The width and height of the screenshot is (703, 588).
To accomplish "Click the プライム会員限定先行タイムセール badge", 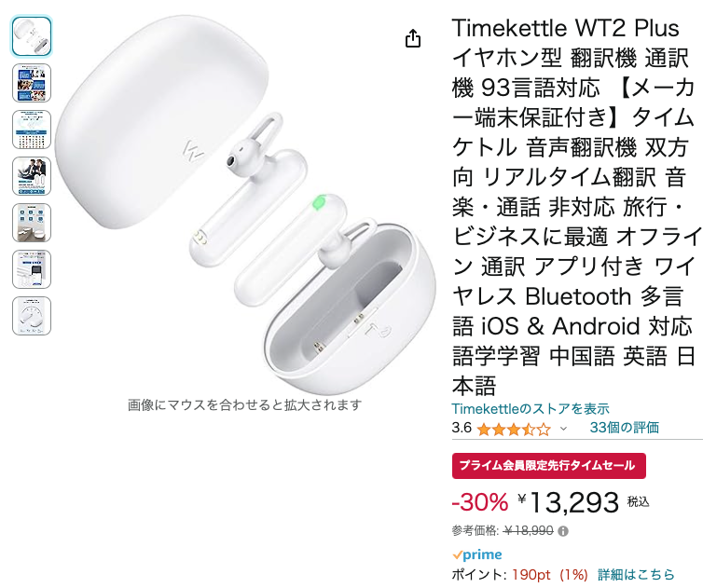I will 549,466.
